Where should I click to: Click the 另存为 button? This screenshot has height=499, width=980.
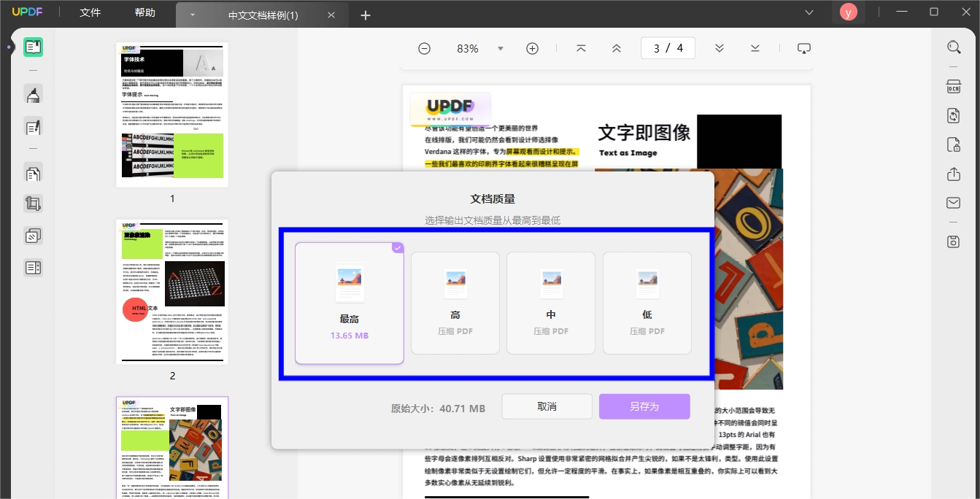click(644, 406)
